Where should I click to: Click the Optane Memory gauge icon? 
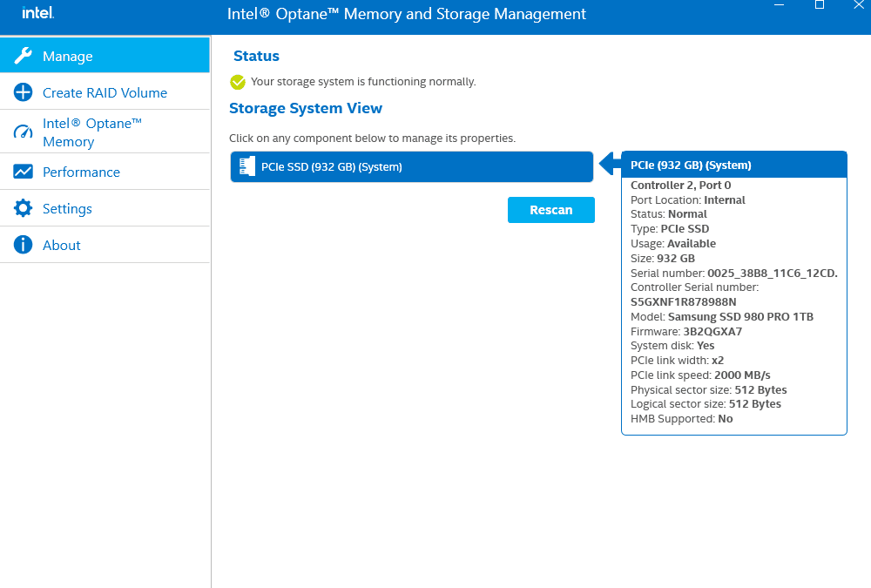tap(23, 132)
